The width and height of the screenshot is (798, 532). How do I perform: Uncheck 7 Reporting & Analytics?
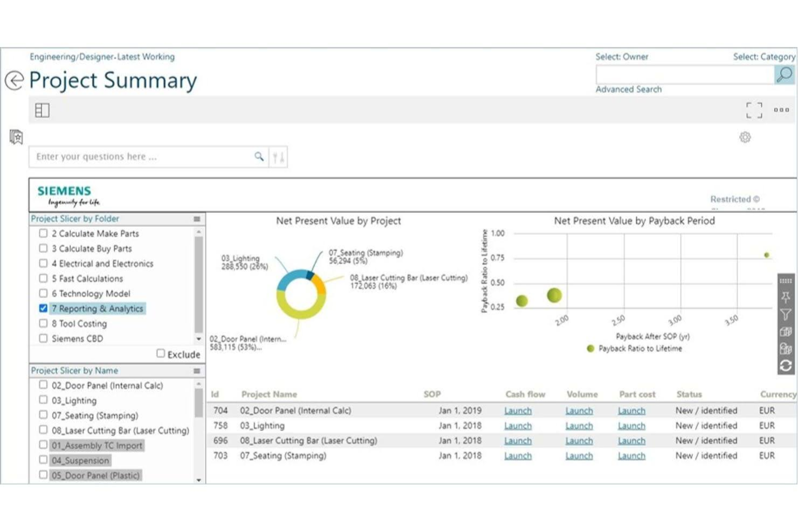43,308
